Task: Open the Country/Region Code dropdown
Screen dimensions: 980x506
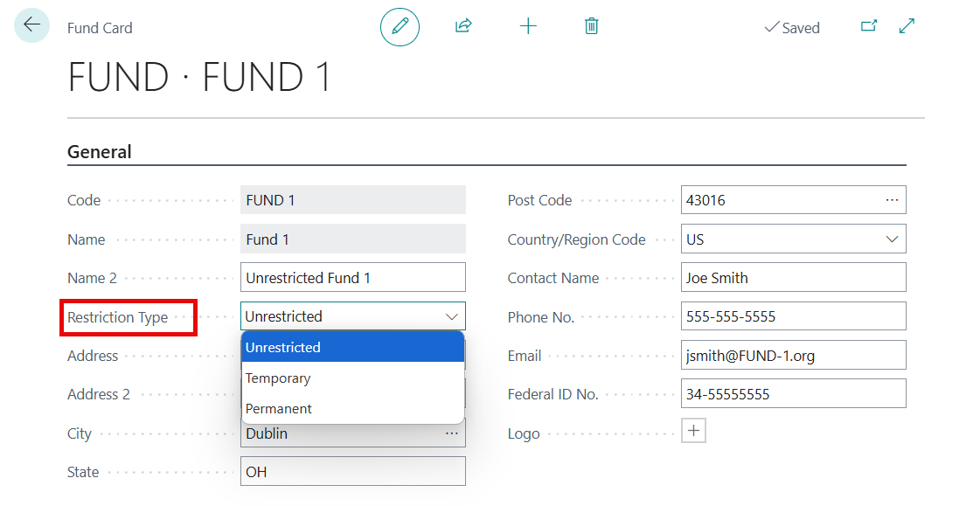Action: [893, 239]
